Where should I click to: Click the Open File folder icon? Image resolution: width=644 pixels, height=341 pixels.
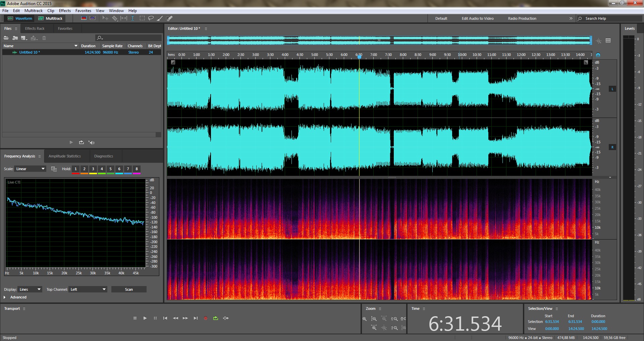point(6,38)
